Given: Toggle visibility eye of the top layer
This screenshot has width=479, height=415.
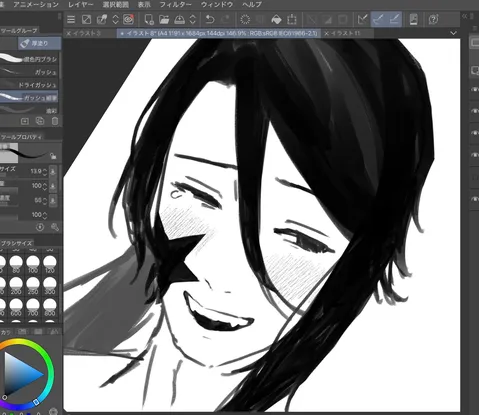Looking at the screenshot, I should click(475, 89).
